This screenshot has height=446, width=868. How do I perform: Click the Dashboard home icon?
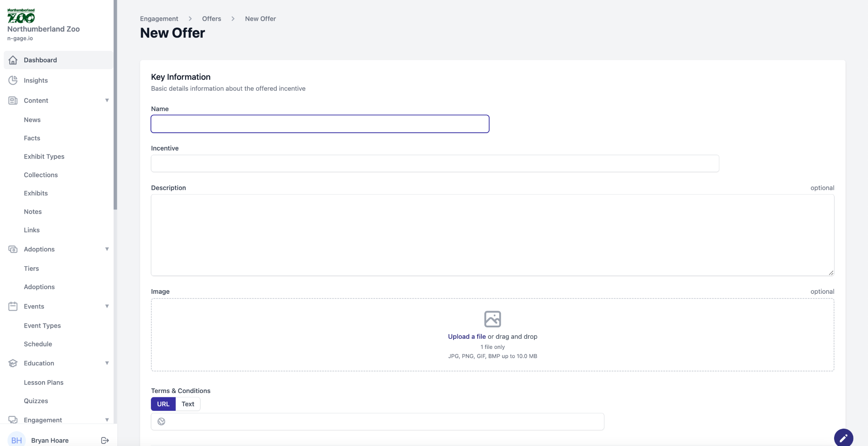pyautogui.click(x=13, y=60)
